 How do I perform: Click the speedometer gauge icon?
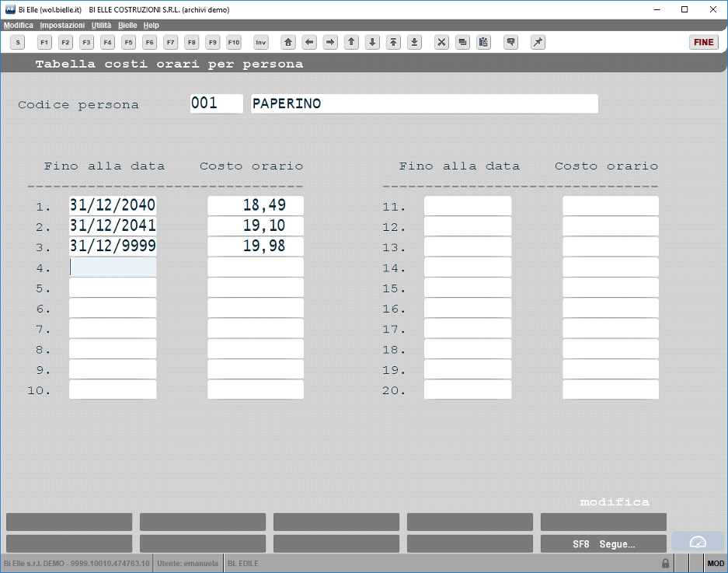[698, 543]
